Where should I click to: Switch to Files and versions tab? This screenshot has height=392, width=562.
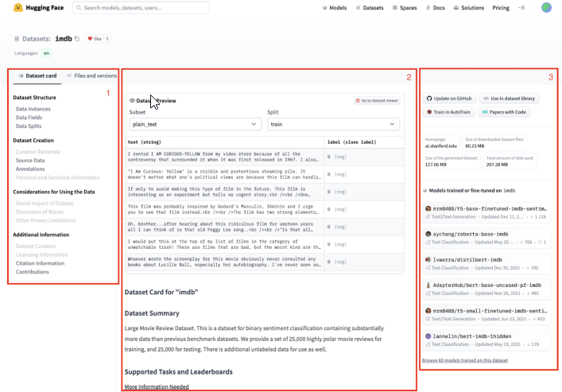(91, 76)
